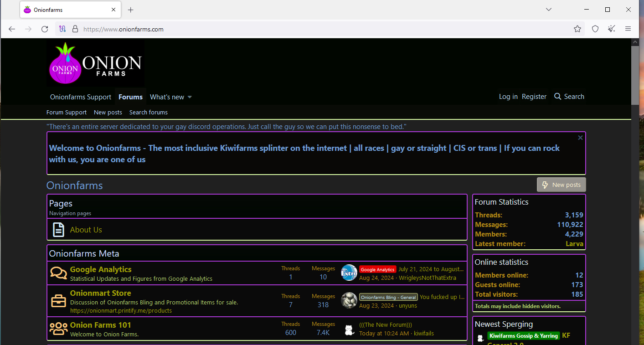Click the avatar under Newest Sperging
The image size is (644, 345).
point(480,338)
